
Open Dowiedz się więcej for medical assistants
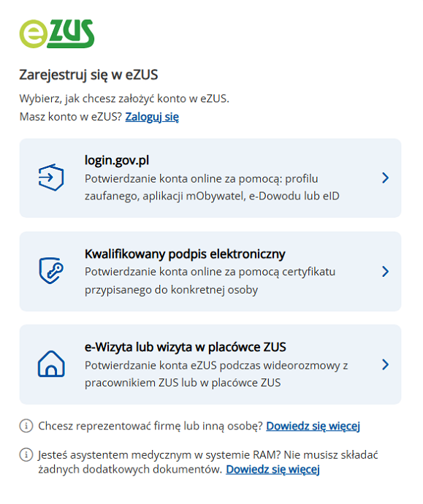(273, 469)
